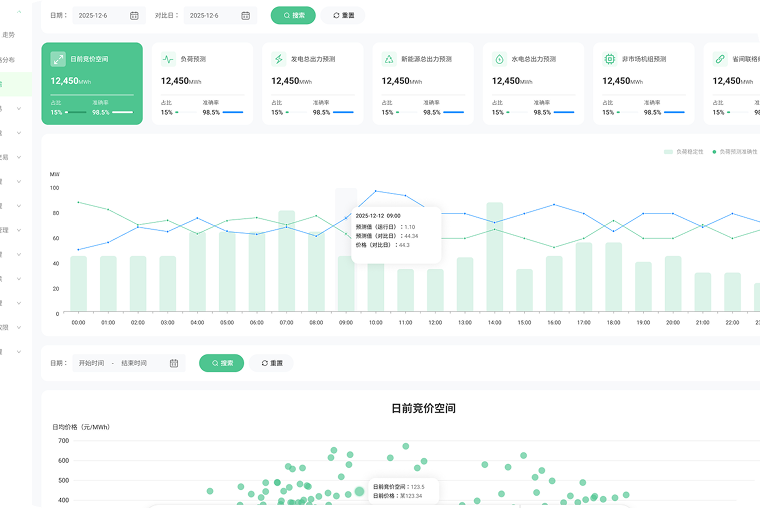Open calendar icon in 开始时间 range field
The image size is (760, 508).
pos(174,363)
